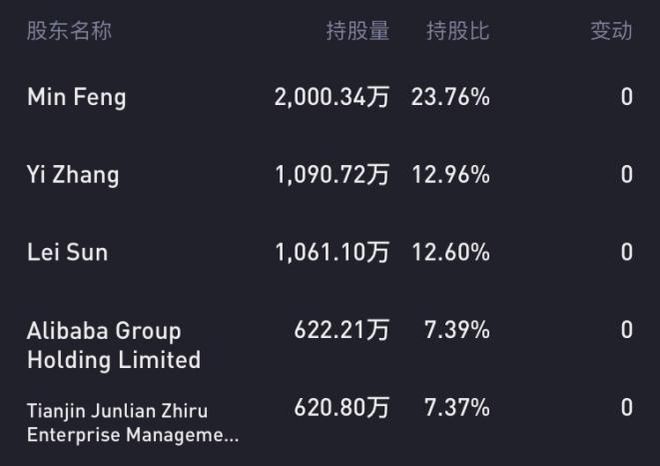This screenshot has width=660, height=466.
Task: Open Yi Zhang shareholder entry
Action: pyautogui.click(x=73, y=175)
